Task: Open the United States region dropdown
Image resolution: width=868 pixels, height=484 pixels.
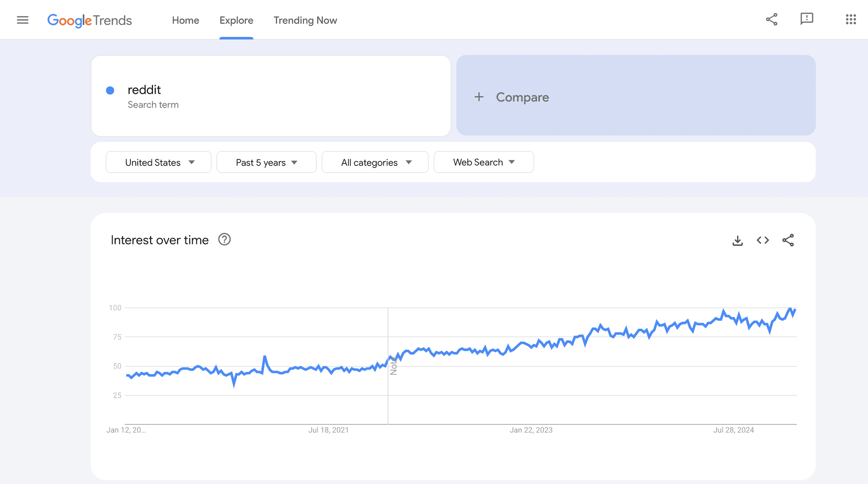Action: pos(158,162)
